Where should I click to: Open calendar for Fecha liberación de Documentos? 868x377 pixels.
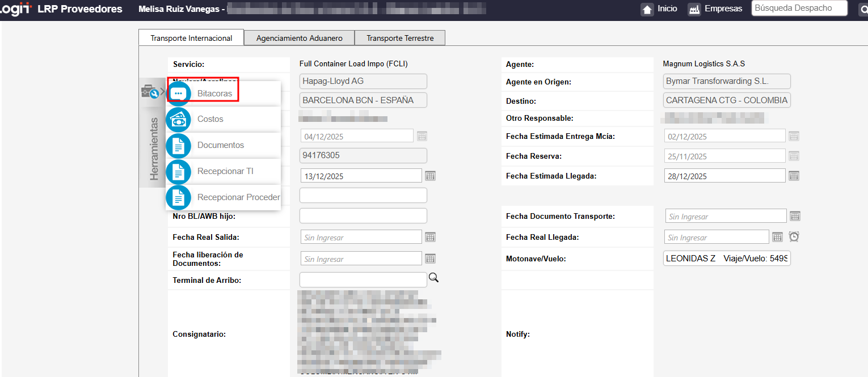pos(430,259)
